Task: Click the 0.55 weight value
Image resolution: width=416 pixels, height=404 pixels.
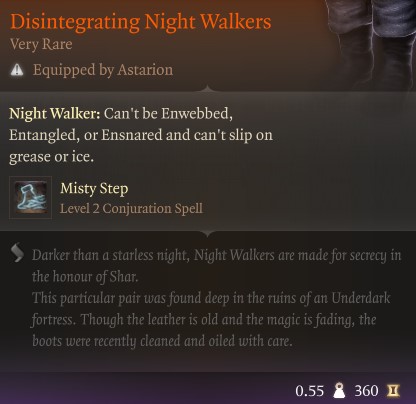Action: 309,391
